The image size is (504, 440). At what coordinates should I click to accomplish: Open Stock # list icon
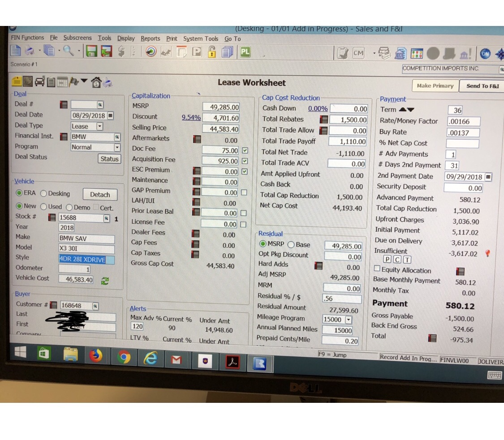pos(52,218)
